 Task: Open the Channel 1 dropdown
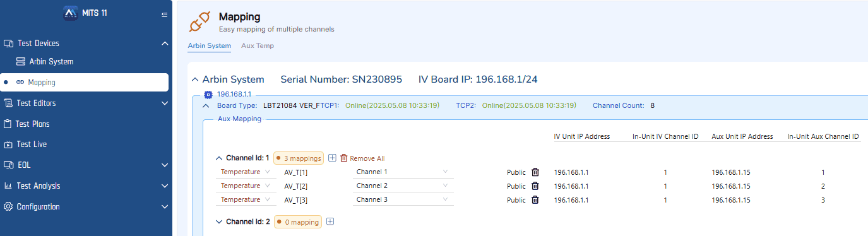tap(403, 172)
